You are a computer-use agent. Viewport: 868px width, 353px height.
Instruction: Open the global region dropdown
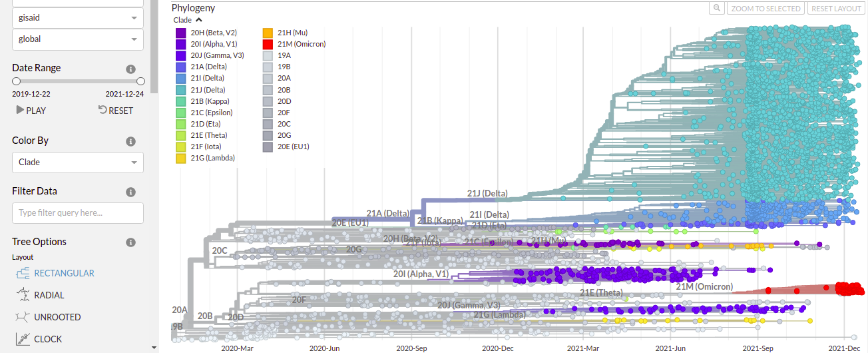click(77, 39)
